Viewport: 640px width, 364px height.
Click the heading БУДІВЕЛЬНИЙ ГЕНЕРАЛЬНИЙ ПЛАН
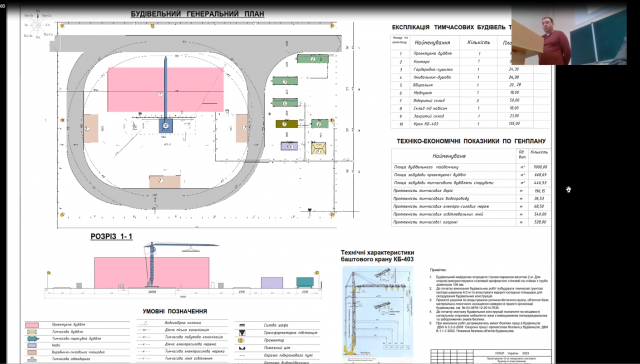[198, 14]
